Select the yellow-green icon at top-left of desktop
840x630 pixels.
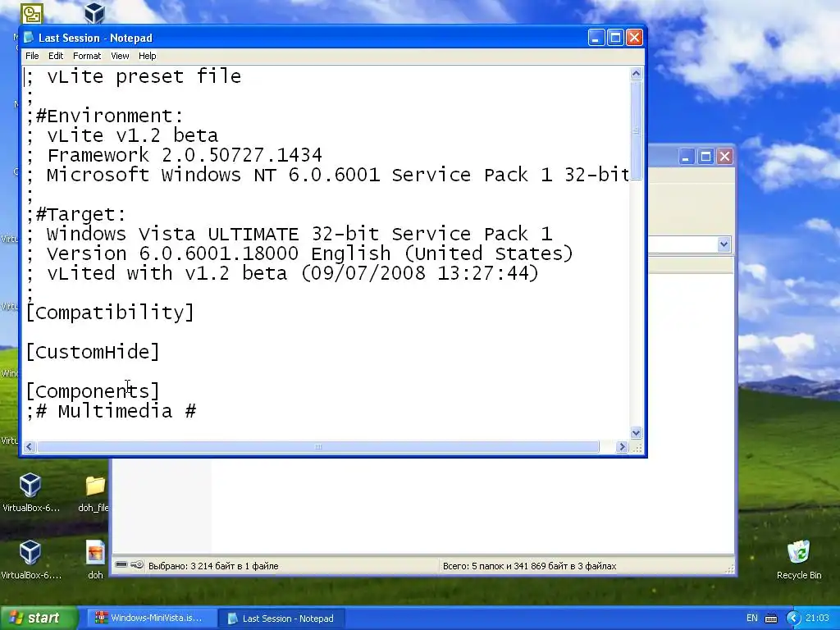(32, 14)
